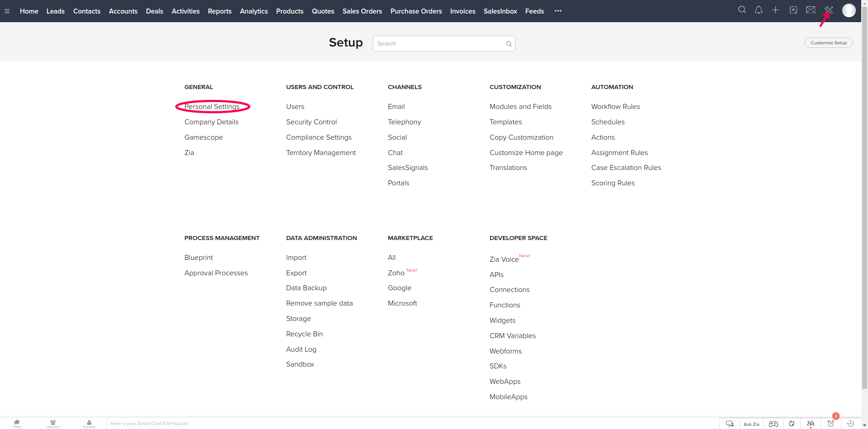Open the Microsoft marketplace link
The height and width of the screenshot is (429, 868).
click(402, 303)
